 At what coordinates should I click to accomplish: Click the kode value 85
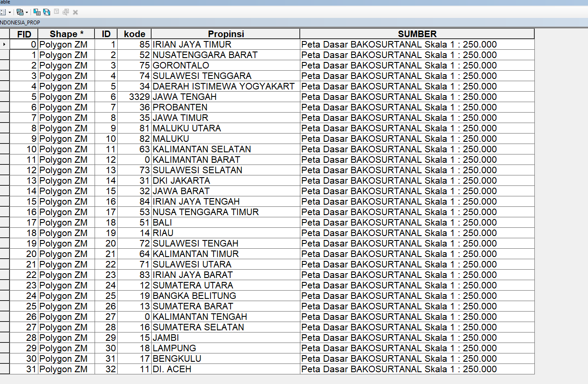point(134,45)
